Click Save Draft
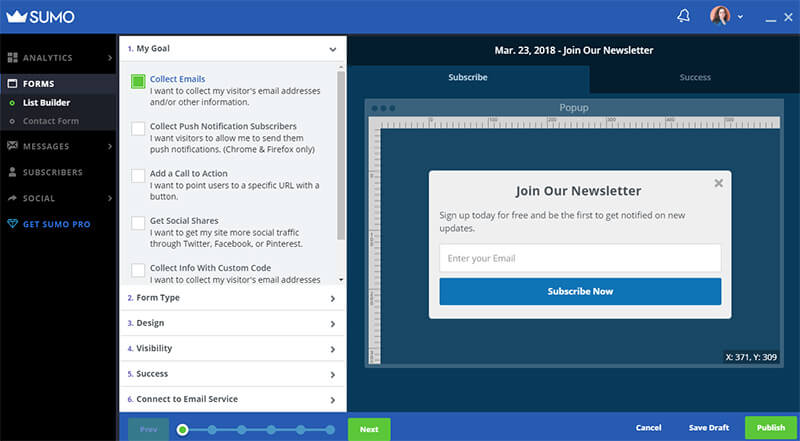This screenshot has height=441, width=800. click(709, 428)
